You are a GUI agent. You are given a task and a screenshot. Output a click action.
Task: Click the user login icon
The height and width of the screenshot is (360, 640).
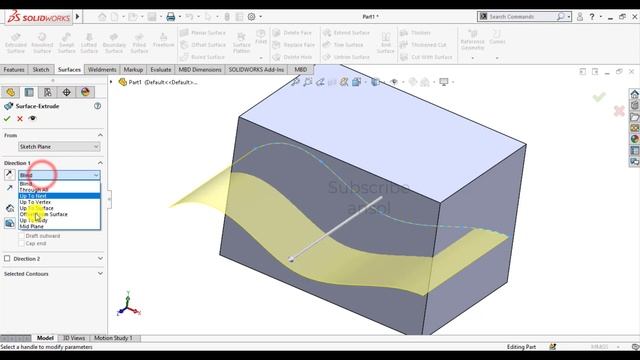[580, 17]
